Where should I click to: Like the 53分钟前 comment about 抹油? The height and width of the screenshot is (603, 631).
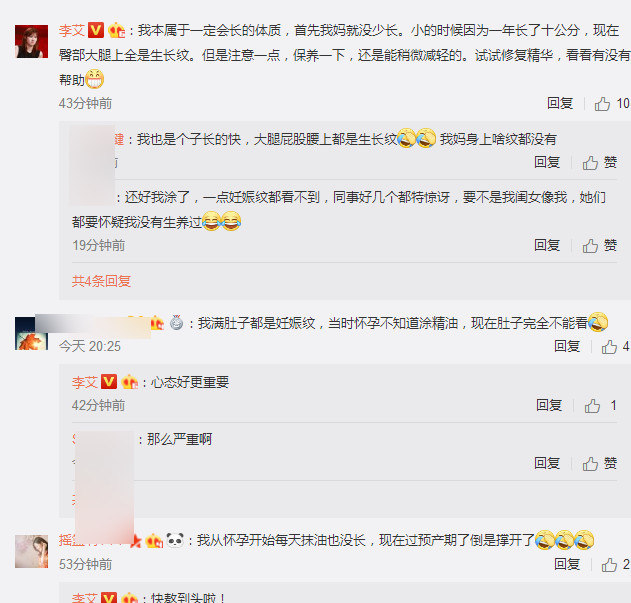(615, 565)
